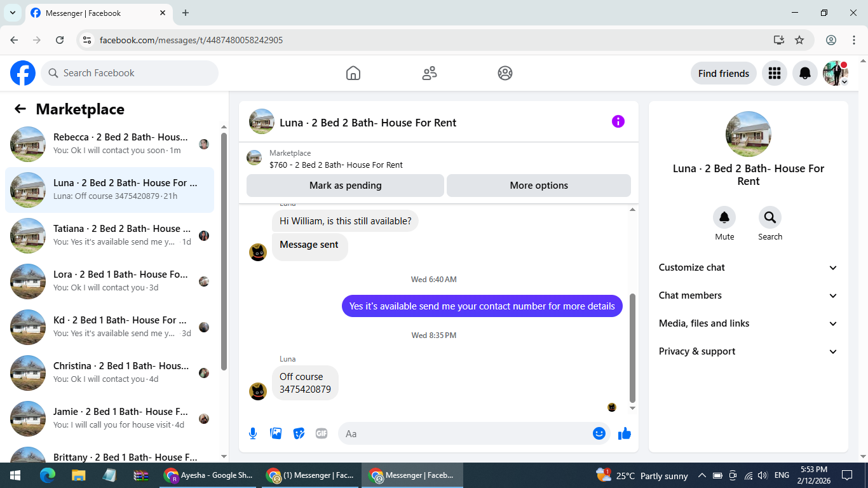Show hidden system tray icons
This screenshot has width=868, height=488.
tap(702, 475)
